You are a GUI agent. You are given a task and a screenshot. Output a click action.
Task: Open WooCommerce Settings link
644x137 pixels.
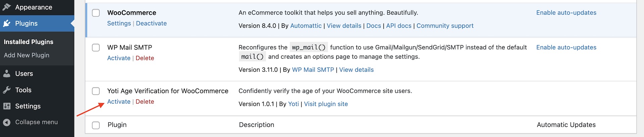(119, 23)
